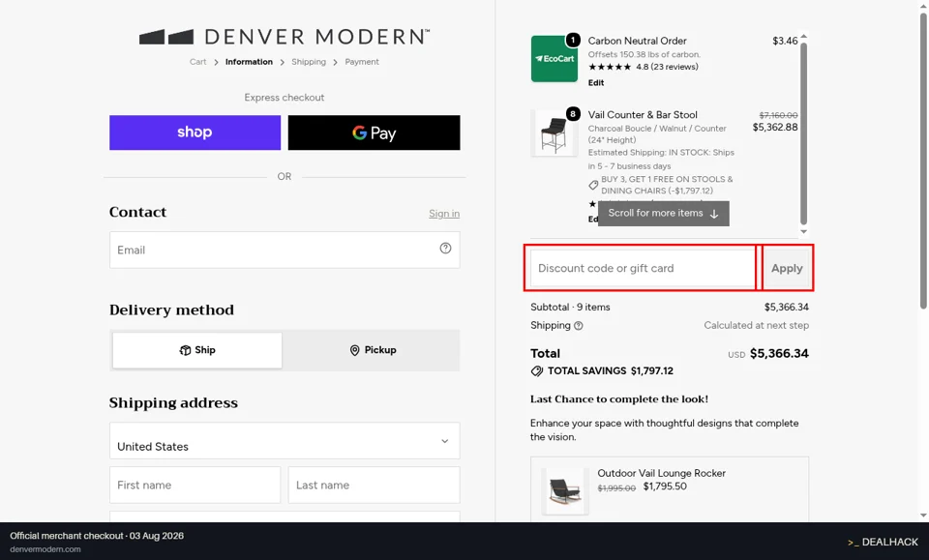Click the Outdoor Vail Lounge Rocker thumbnail
This screenshot has width=929, height=560.
pos(565,490)
